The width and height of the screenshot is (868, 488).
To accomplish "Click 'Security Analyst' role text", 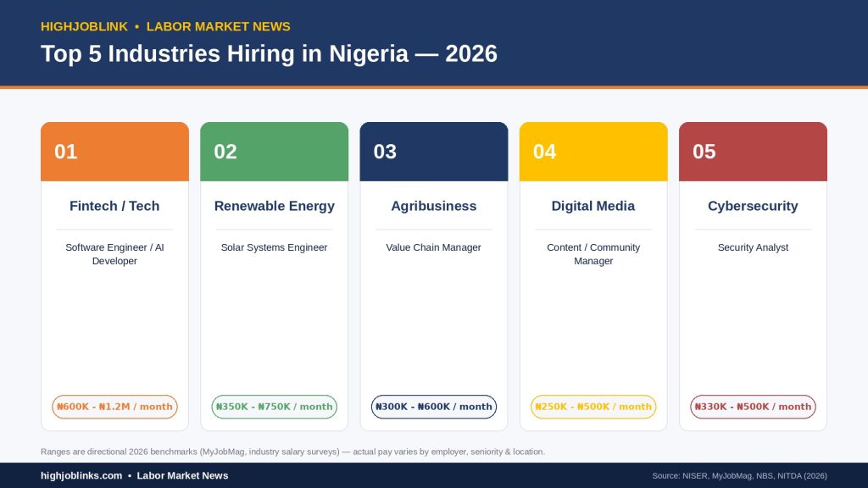I will [x=753, y=247].
